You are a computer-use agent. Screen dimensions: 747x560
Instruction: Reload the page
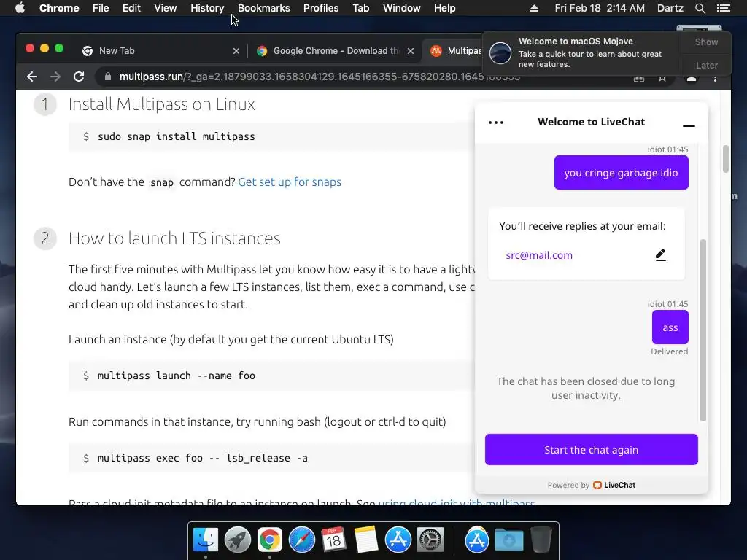click(x=79, y=77)
